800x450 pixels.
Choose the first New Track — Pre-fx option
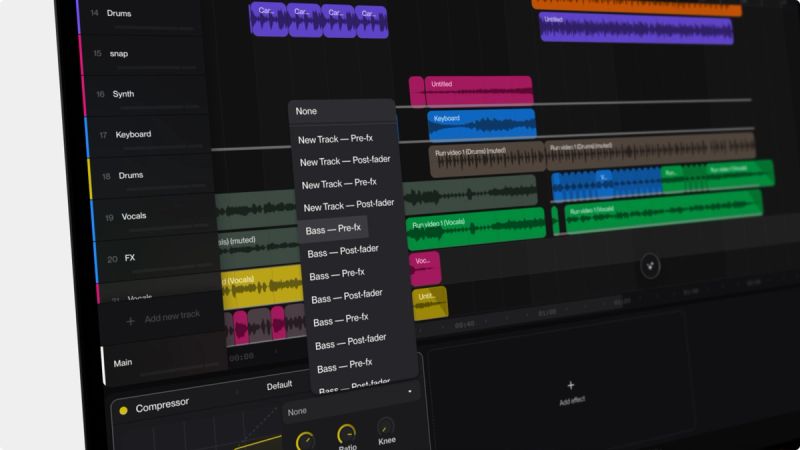335,139
